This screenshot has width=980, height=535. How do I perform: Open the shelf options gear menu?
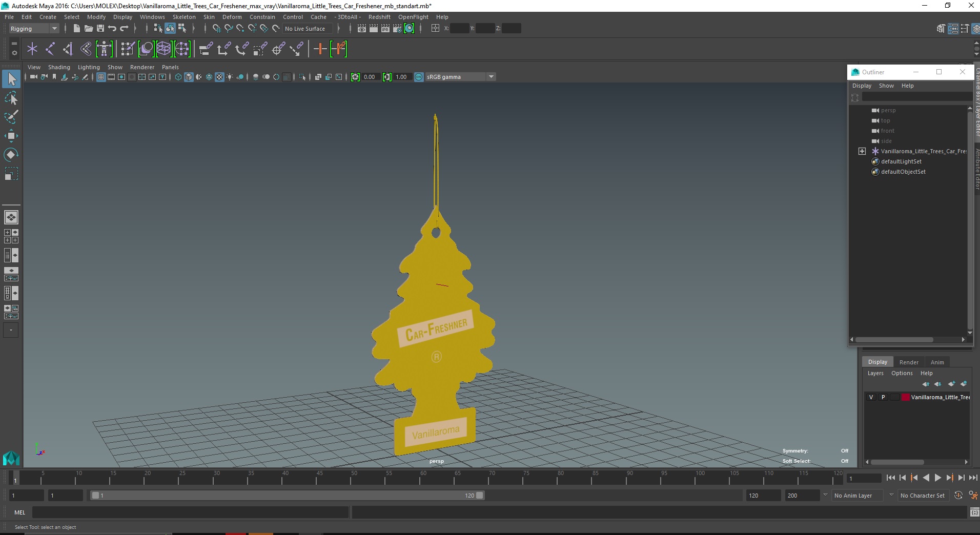click(14, 53)
